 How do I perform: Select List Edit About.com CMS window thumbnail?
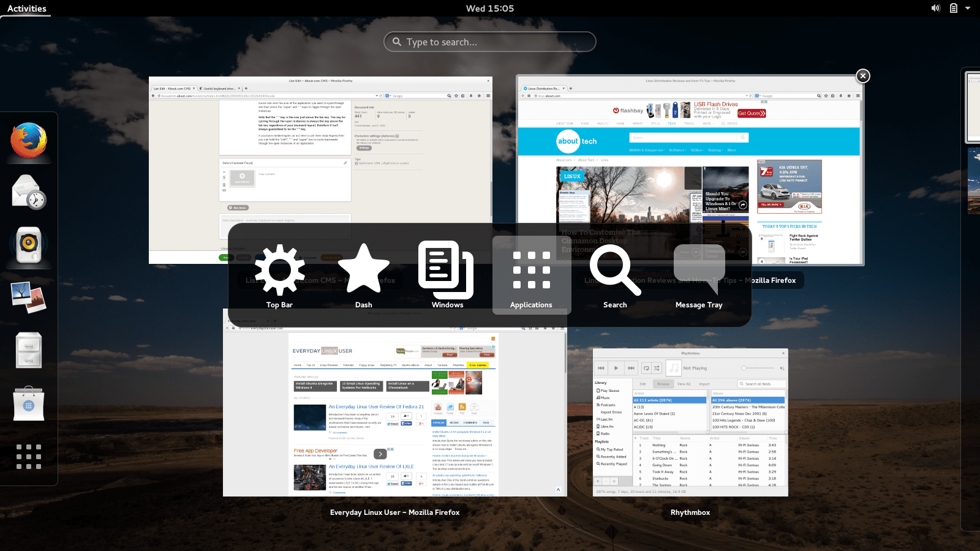(x=320, y=170)
